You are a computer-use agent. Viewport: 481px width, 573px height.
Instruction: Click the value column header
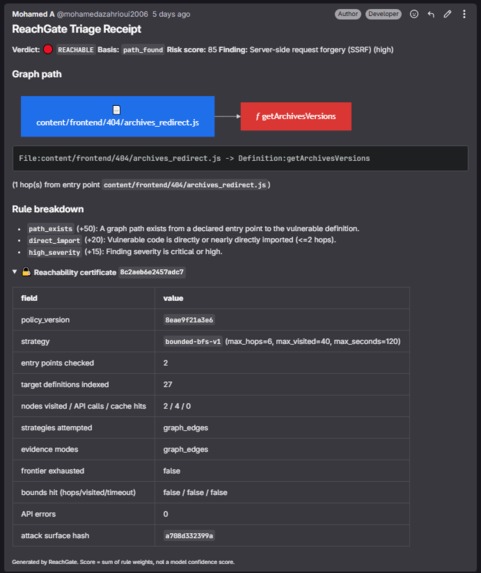coord(173,298)
